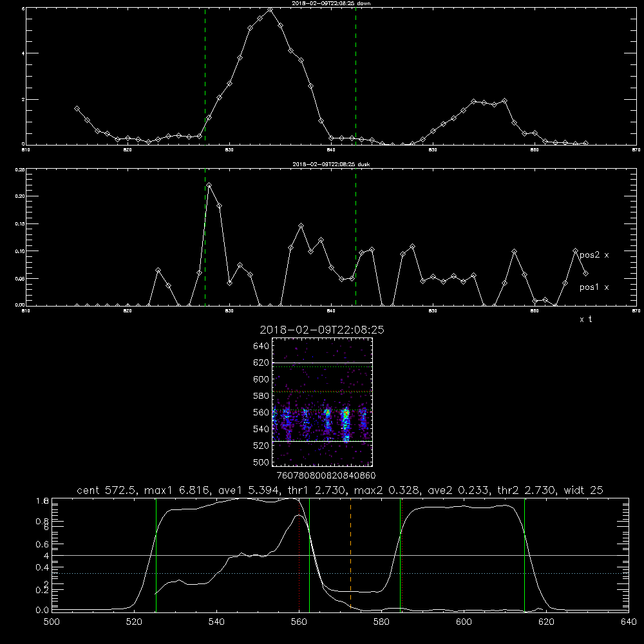
Task: Click the dawn plot title text
Action: click(331, 3)
